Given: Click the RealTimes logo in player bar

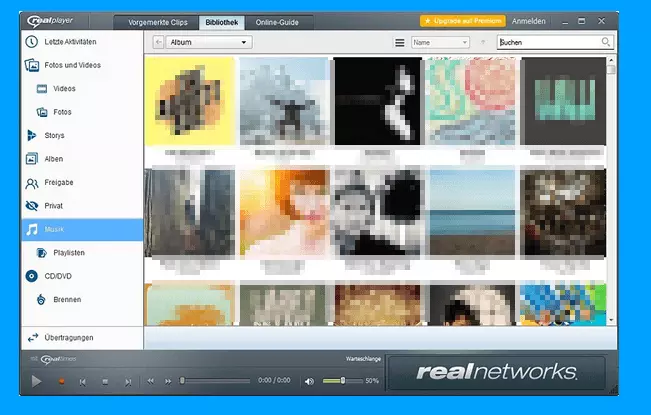Looking at the screenshot, I should [58, 359].
